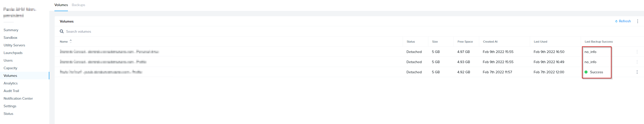The height and width of the screenshot is (124, 644).
Task: Click the search magnifier icon
Action: (62, 31)
